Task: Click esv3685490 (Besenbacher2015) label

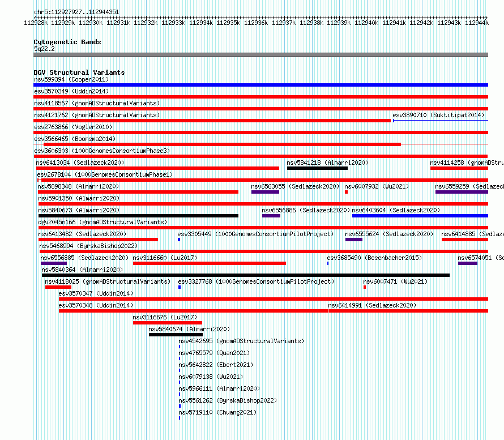Action: pos(374,258)
